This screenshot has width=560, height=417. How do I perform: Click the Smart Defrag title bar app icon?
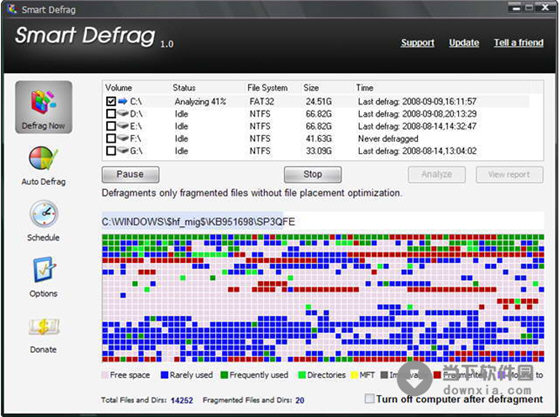point(12,9)
